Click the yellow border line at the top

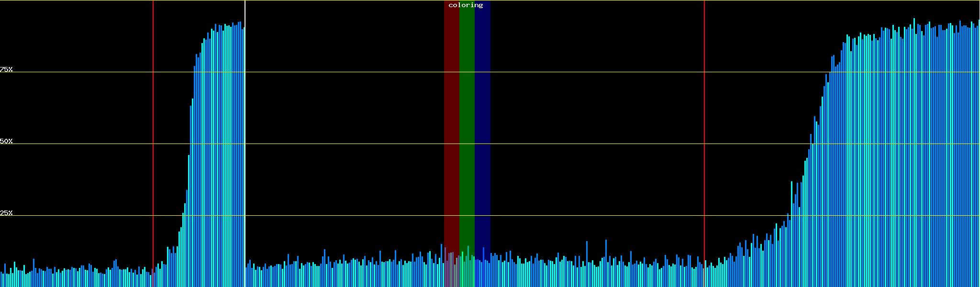tap(335, 0)
